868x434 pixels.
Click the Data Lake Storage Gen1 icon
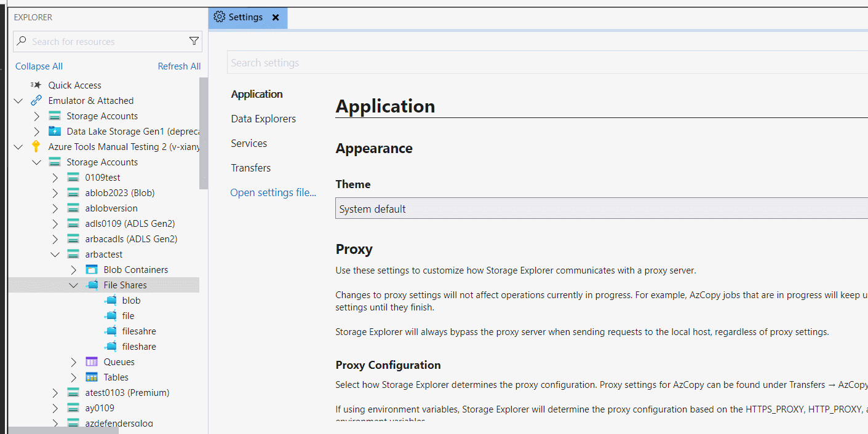[x=55, y=132]
